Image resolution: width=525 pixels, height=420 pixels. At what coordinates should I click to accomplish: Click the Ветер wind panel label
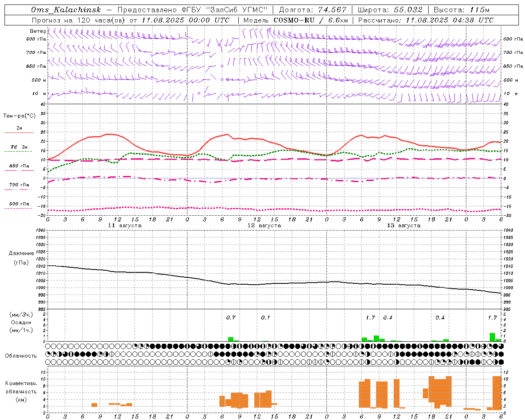[38, 31]
